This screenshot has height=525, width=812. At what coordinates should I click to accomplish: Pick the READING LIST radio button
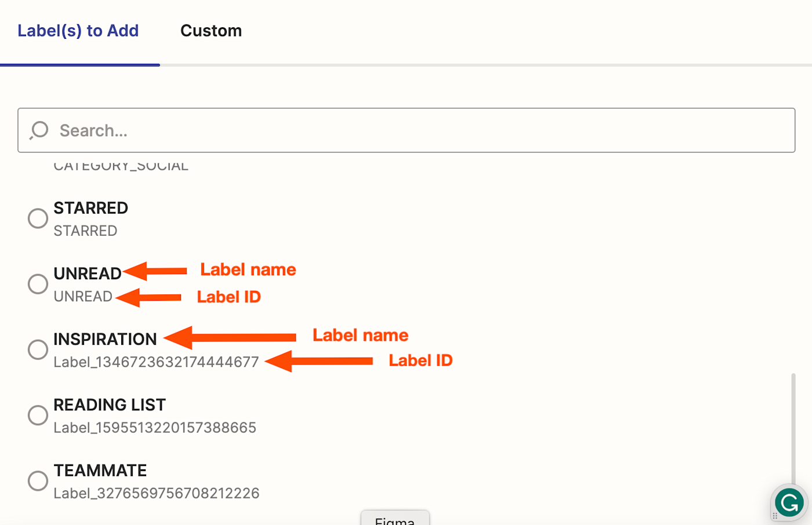pos(38,415)
